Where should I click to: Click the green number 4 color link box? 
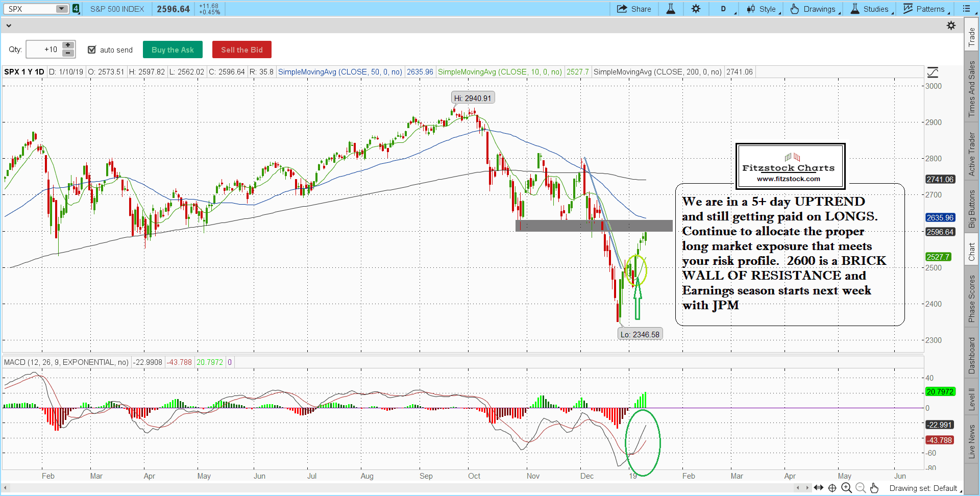pyautogui.click(x=76, y=9)
